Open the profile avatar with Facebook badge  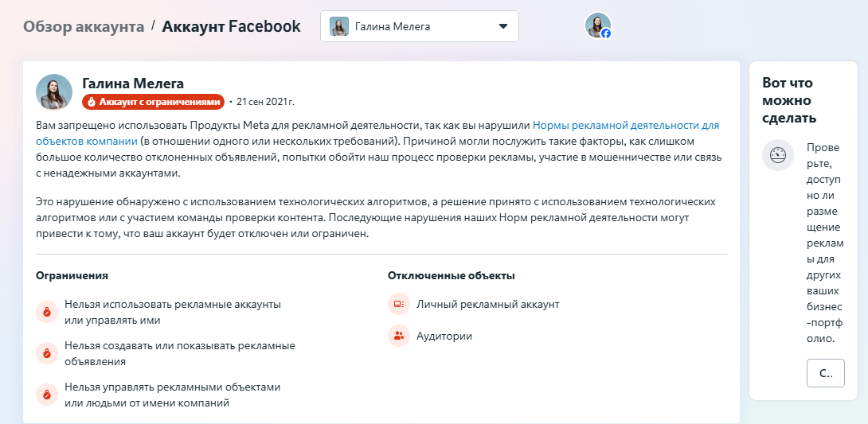[598, 26]
